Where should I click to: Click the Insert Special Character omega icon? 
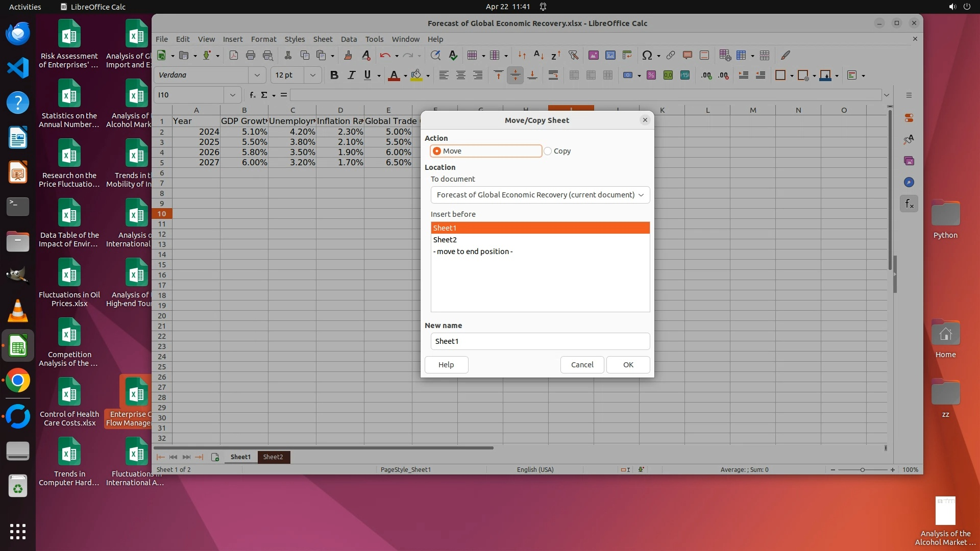(647, 55)
